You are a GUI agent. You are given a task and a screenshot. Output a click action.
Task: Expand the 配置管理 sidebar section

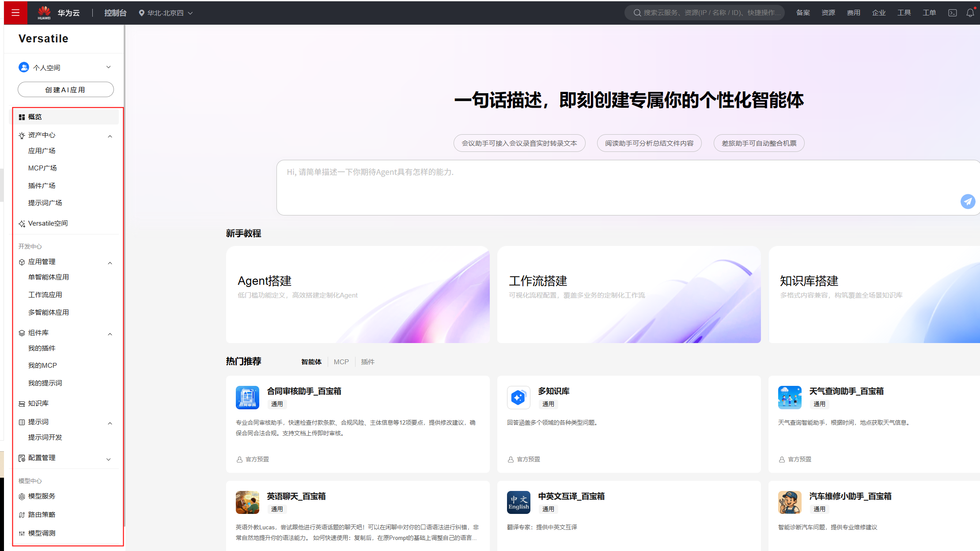[109, 459]
